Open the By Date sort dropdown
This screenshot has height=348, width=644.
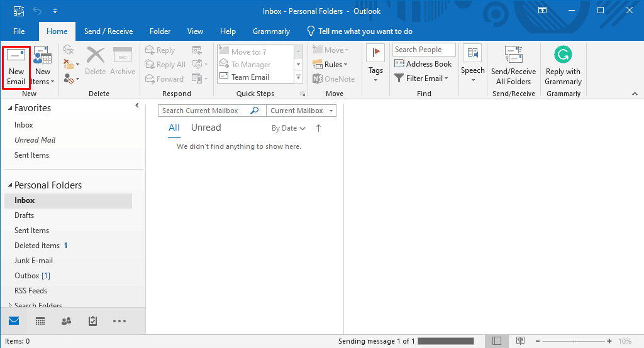coord(288,128)
